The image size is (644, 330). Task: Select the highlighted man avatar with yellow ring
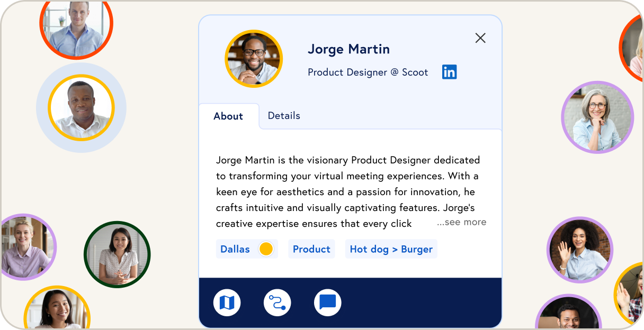tap(81, 108)
